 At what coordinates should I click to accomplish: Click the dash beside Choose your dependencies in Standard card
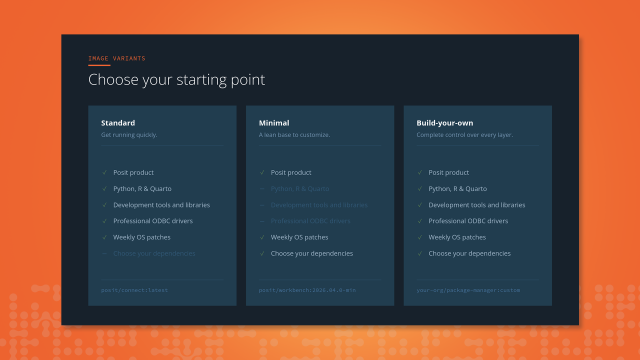point(104,253)
